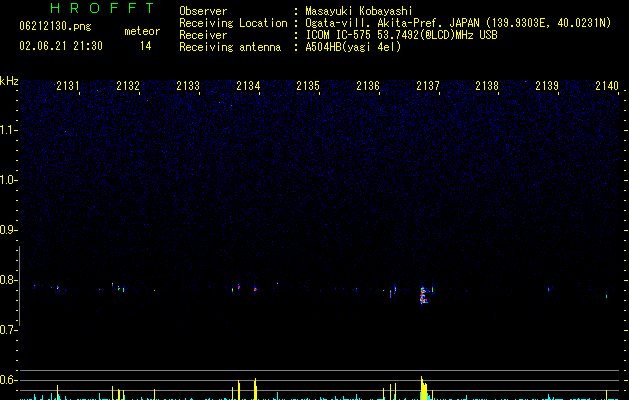Image resolution: width=629 pixels, height=400 pixels.
Task: Click the 0.8 kHz frequency label
Action: [x=9, y=280]
